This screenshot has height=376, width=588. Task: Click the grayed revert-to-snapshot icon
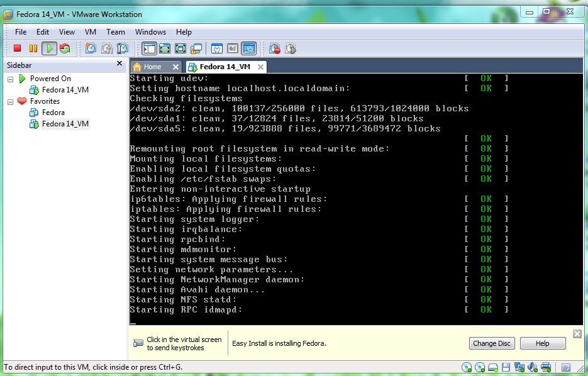[106, 48]
